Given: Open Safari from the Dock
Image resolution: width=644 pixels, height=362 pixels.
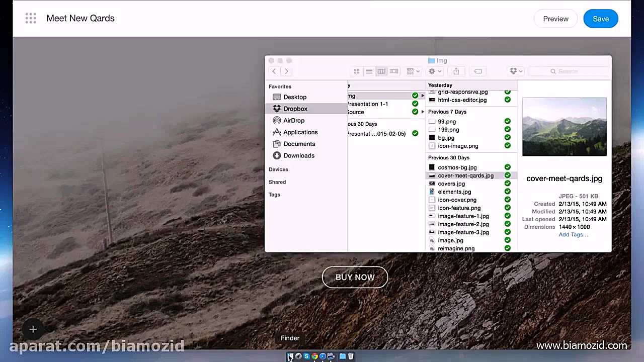Looking at the screenshot, I should (323, 356).
